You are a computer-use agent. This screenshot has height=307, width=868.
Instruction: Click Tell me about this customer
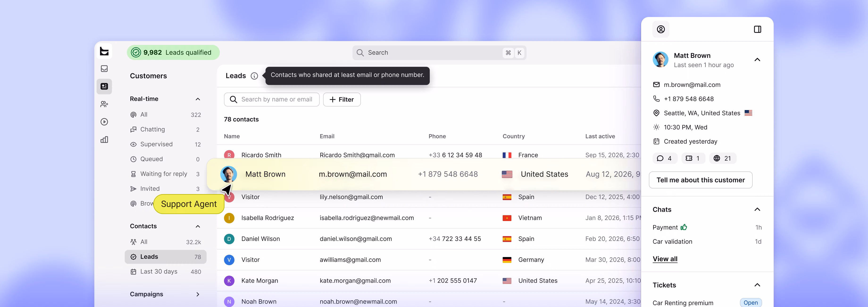(x=701, y=180)
